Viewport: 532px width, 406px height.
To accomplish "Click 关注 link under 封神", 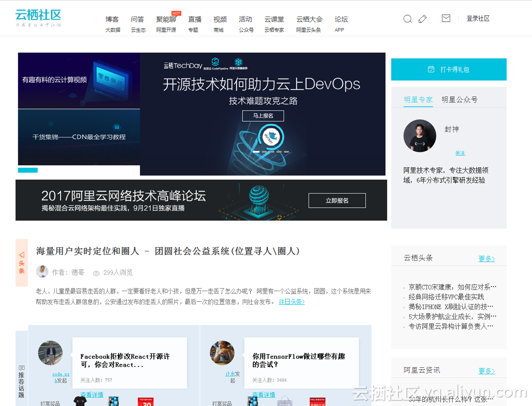I will (460, 153).
